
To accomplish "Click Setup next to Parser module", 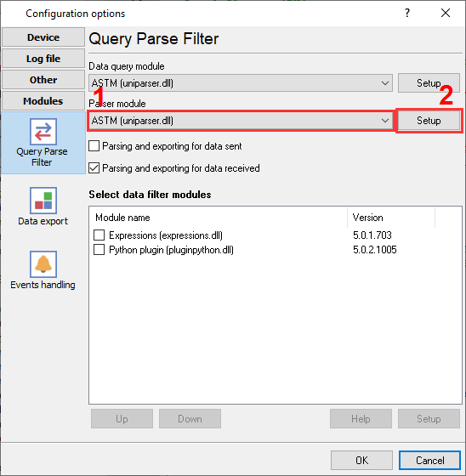I will [x=429, y=121].
